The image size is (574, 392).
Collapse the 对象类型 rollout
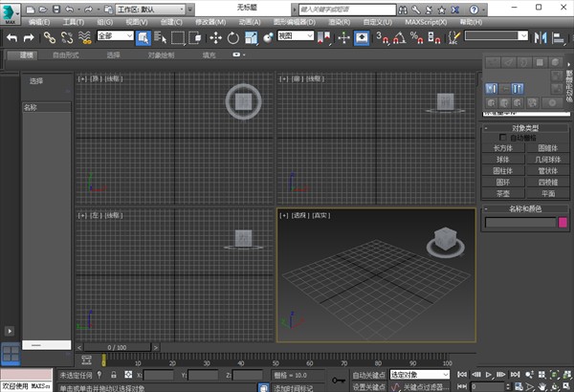click(523, 127)
